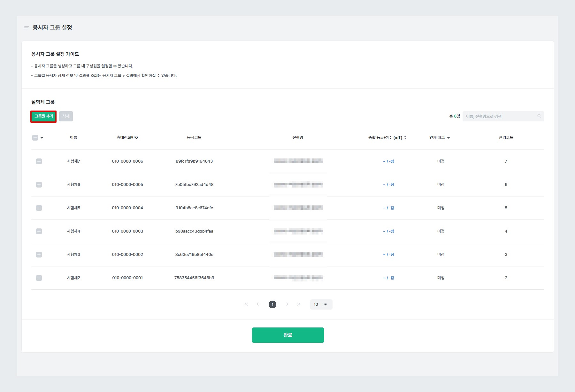Click the 전형명 column header

298,138
